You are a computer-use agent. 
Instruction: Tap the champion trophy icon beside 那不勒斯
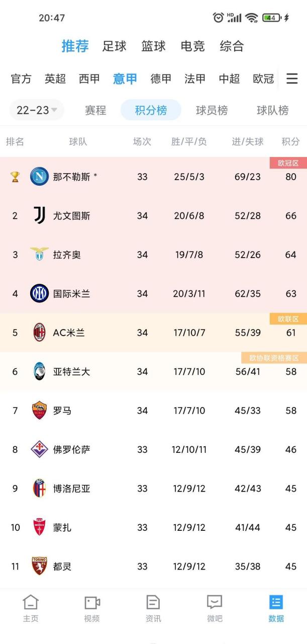tap(15, 177)
